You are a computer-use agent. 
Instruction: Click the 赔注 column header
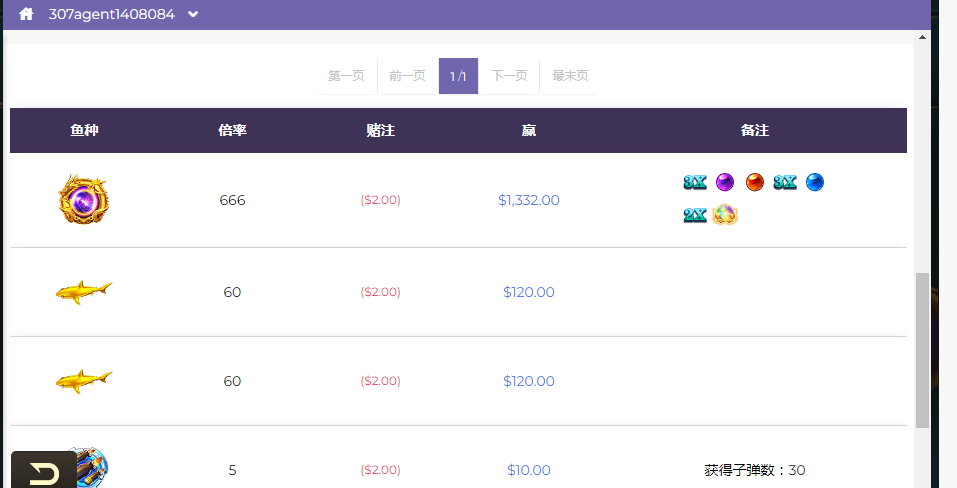(x=381, y=130)
